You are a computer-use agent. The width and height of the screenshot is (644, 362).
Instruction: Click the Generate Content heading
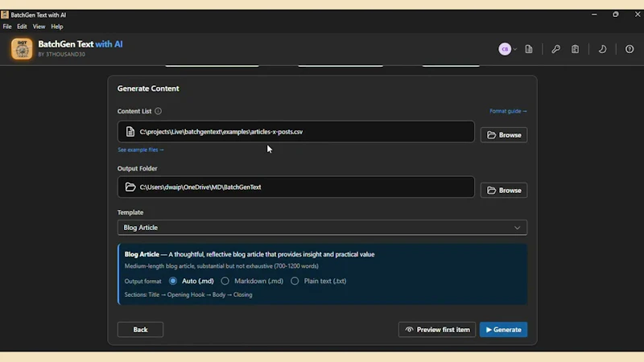point(148,88)
